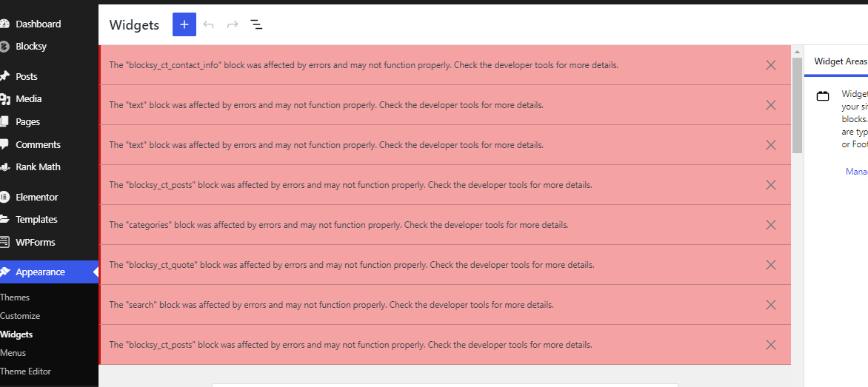Click the Redo arrow icon

click(233, 24)
